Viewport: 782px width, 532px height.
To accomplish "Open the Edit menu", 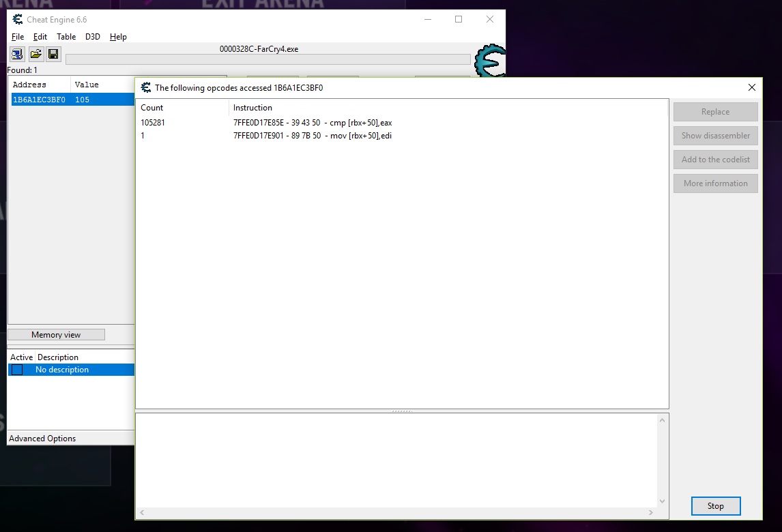I will pyautogui.click(x=40, y=37).
